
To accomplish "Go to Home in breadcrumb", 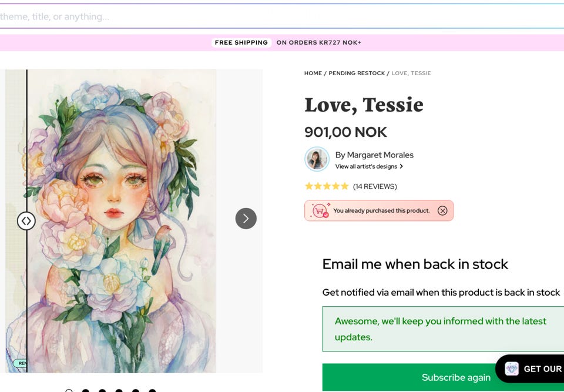I will (313, 73).
